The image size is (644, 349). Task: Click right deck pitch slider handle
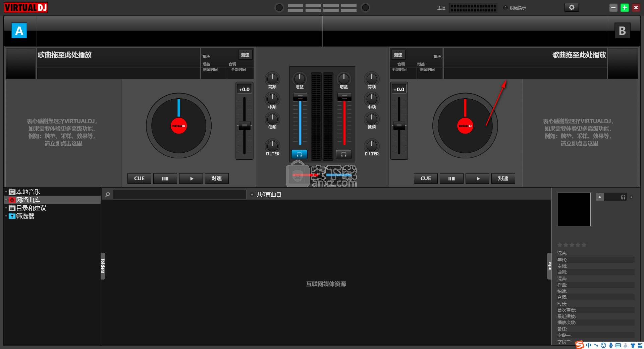[399, 126]
